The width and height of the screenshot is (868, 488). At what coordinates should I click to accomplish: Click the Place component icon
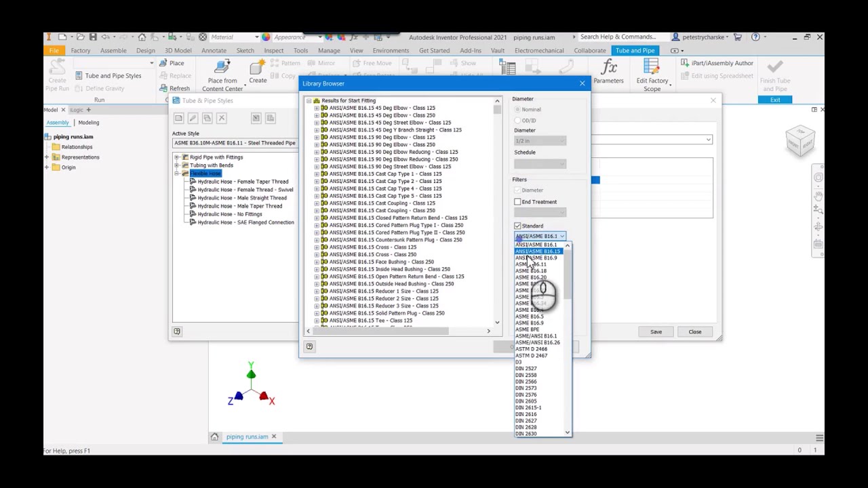[x=171, y=63]
